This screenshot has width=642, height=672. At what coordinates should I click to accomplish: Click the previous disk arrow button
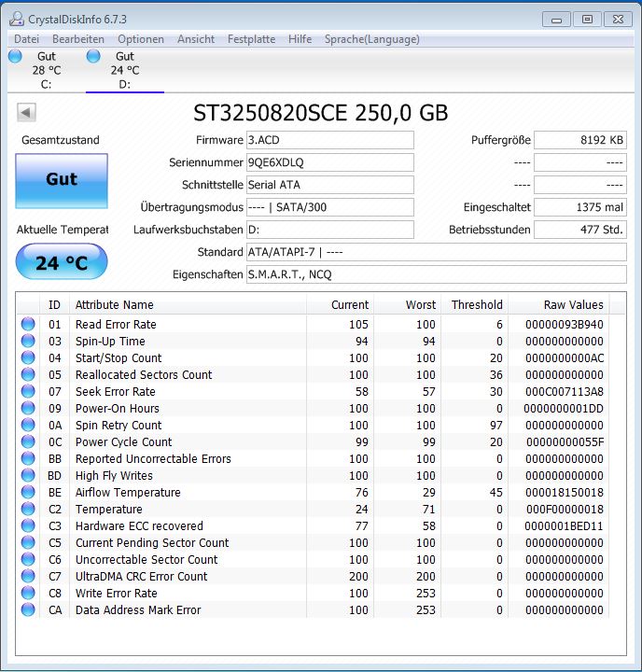[26, 113]
